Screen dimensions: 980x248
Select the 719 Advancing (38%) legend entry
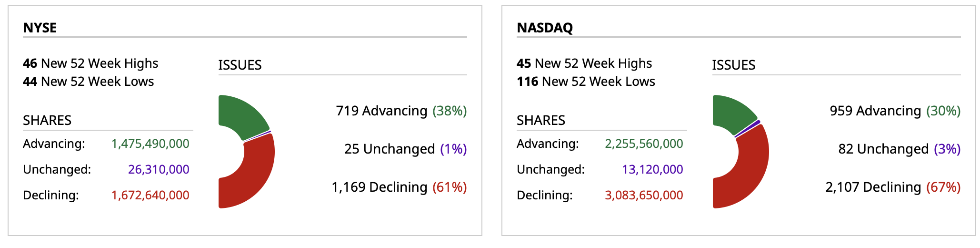coord(401,111)
